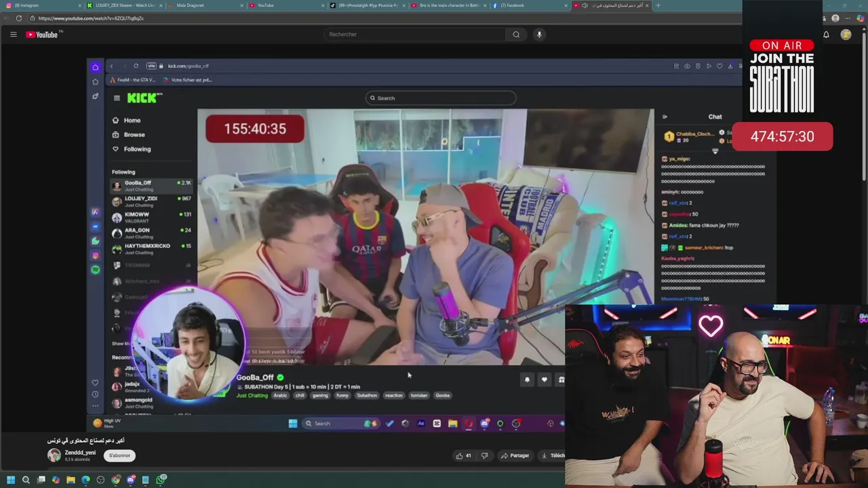Screen dimensions: 868x488
Task: Click the Kick stream notification bell
Action: pyautogui.click(x=527, y=380)
